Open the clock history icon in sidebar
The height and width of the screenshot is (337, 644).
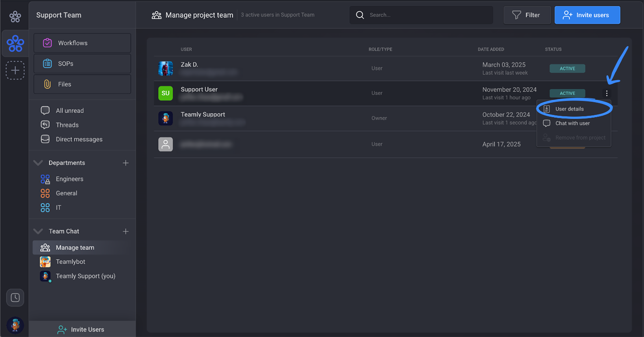click(x=15, y=297)
